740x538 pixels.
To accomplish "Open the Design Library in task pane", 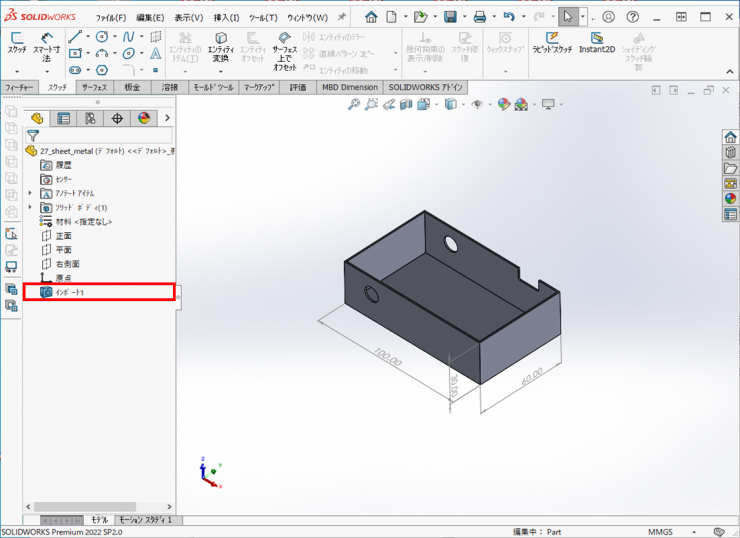I will tap(730, 153).
